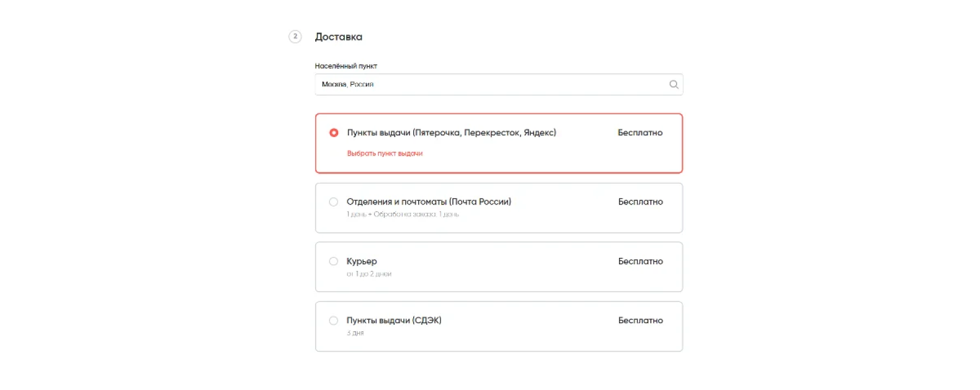Click Бесплатно price in the Почта России row
The height and width of the screenshot is (390, 980).
coord(640,202)
